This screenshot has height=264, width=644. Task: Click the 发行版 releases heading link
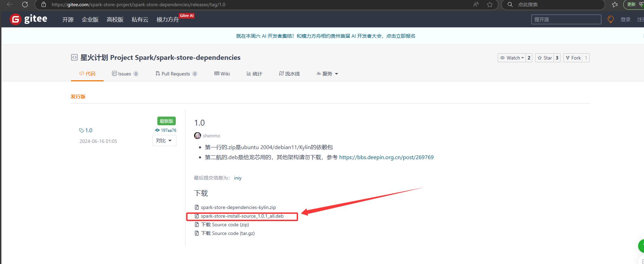point(78,97)
